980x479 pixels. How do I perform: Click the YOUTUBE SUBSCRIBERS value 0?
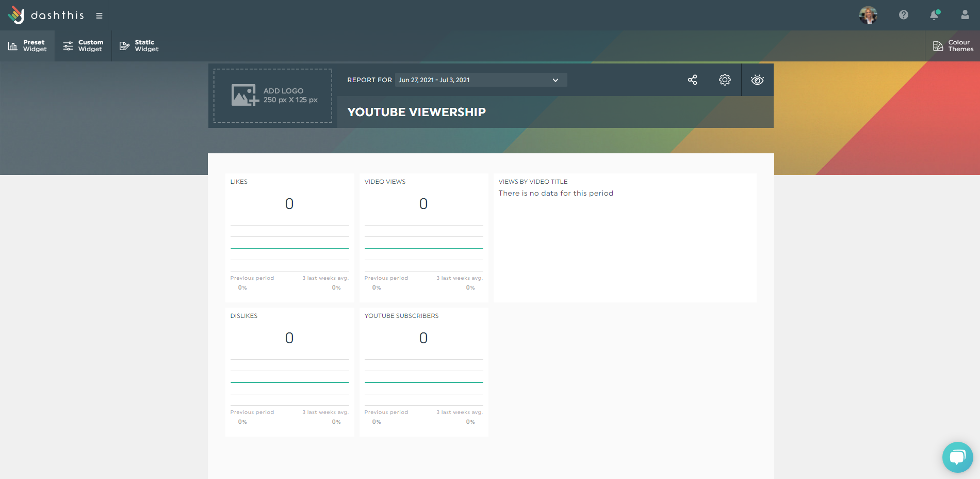pyautogui.click(x=423, y=338)
